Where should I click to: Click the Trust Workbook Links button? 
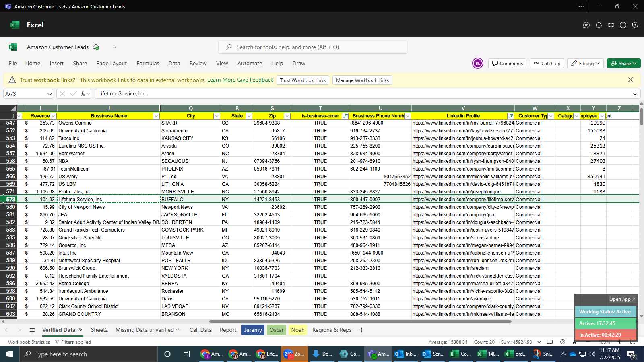pos(303,80)
